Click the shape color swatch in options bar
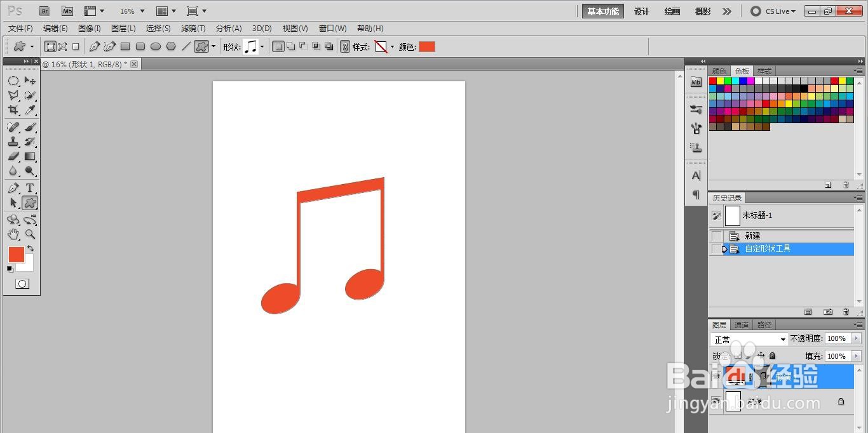 [427, 46]
